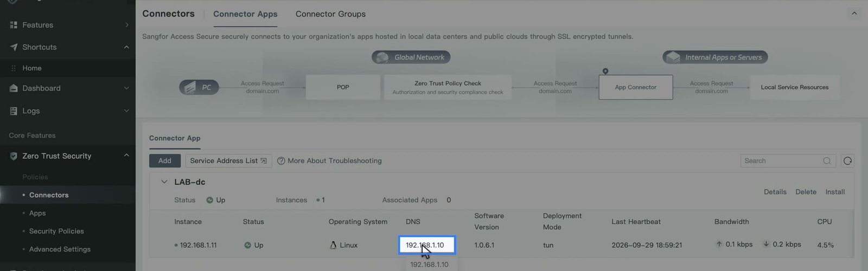Click the Operating System column header
Screen dimensions: 868x271
click(x=358, y=222)
